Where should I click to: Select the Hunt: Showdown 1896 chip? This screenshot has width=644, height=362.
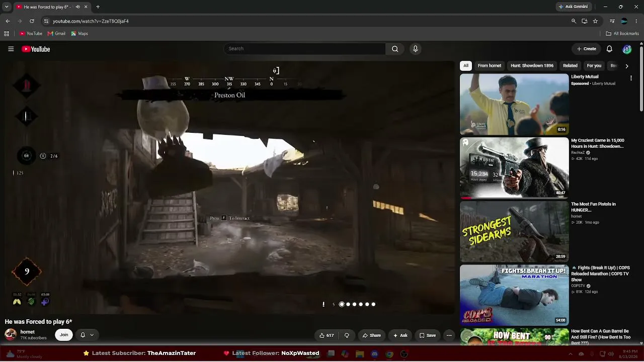pyautogui.click(x=532, y=66)
